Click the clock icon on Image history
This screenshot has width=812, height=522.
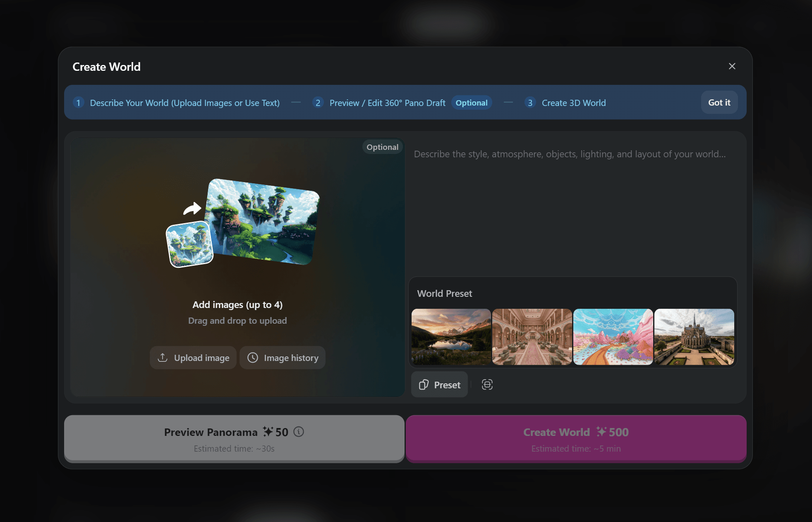253,358
